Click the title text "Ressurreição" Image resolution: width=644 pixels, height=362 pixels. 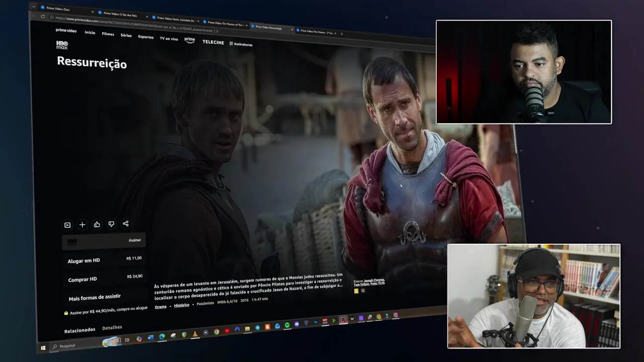pos(92,63)
